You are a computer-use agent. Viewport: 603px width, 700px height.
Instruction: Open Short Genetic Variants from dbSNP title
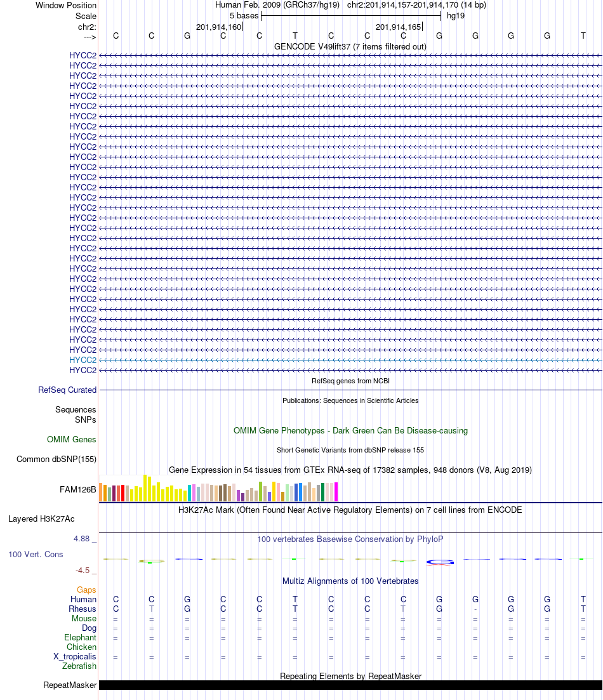point(350,450)
